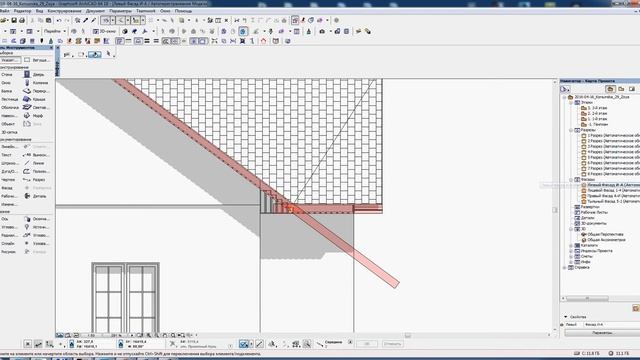Click the Параметры button in navigator
The height and width of the screenshot is (360, 640).
coord(602,333)
